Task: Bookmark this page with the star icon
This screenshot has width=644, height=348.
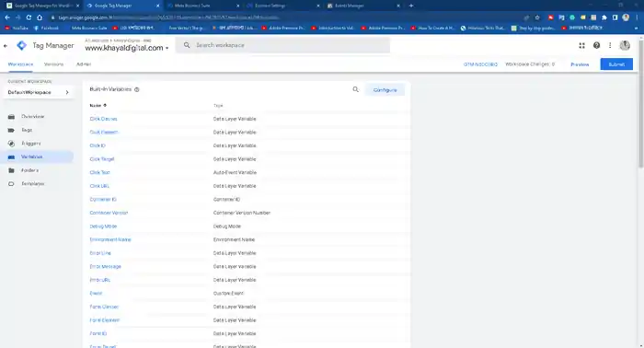Action: (537, 17)
